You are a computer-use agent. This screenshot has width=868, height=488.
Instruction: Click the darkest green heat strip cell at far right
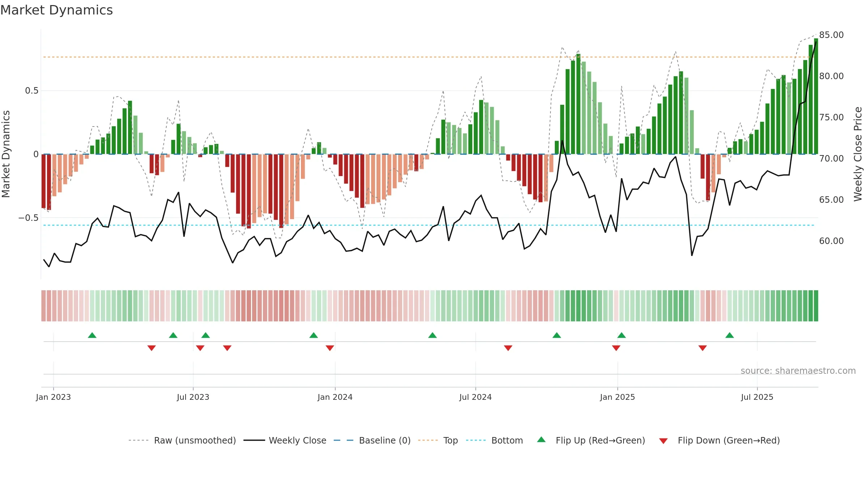816,306
